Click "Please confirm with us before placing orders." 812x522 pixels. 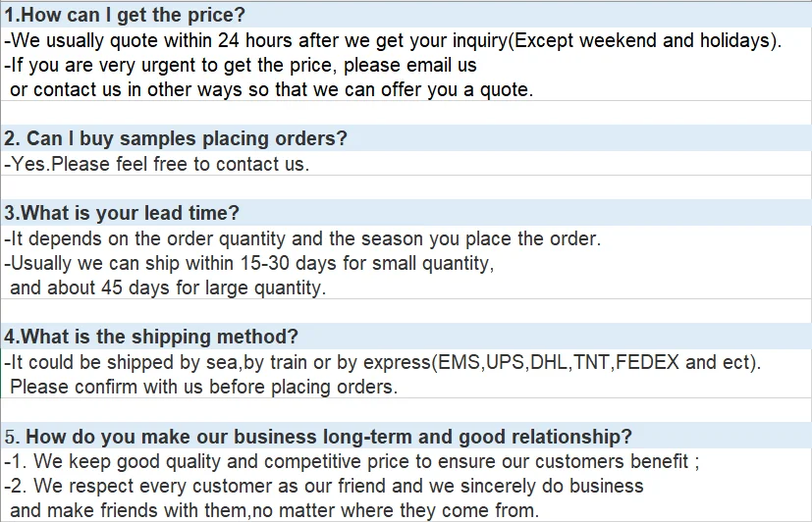pos(203,387)
